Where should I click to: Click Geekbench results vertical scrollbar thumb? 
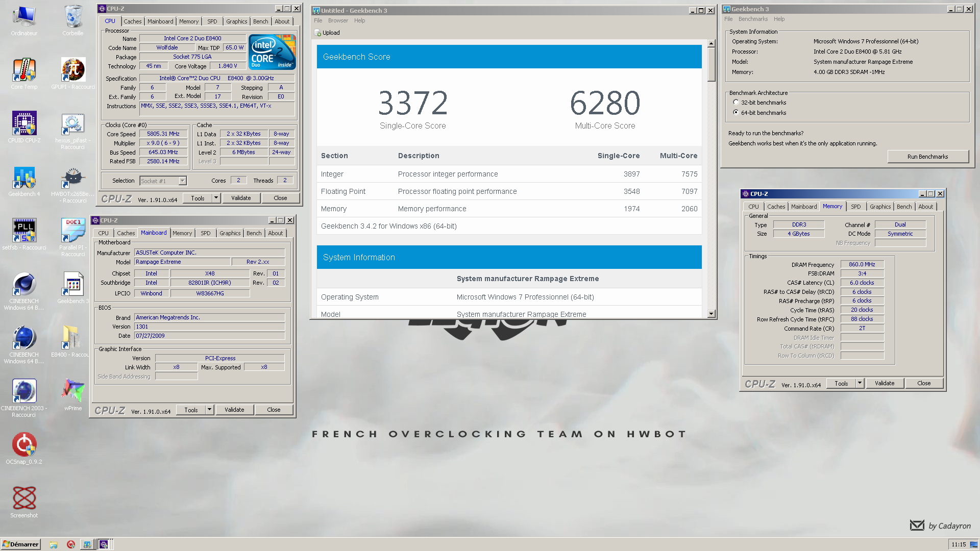711,65
